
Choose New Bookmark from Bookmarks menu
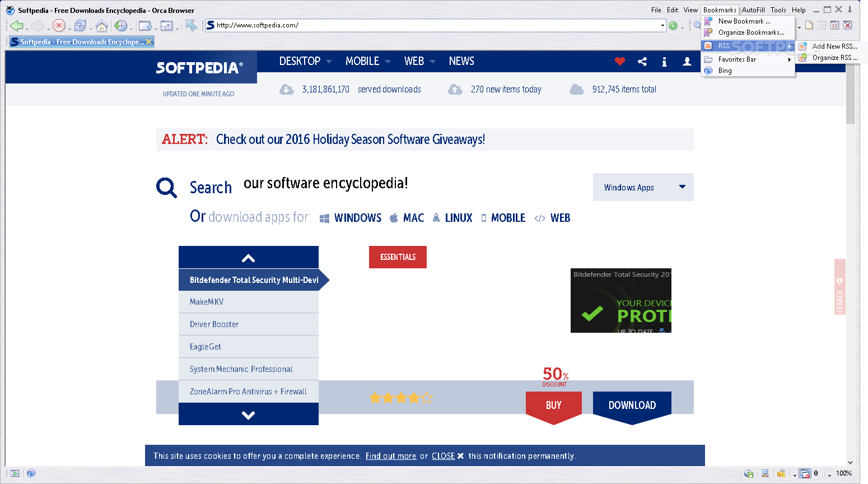point(748,21)
